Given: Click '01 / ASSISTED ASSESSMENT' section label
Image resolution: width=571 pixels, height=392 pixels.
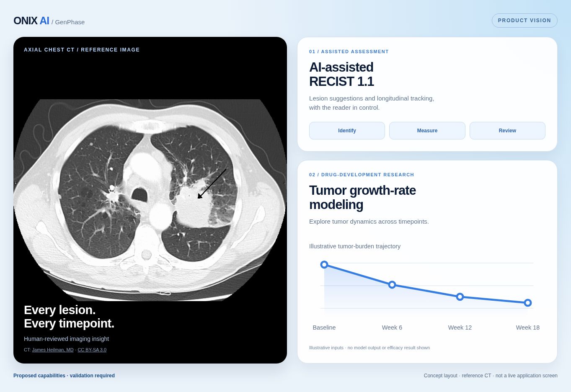Looking at the screenshot, I should 349,52.
